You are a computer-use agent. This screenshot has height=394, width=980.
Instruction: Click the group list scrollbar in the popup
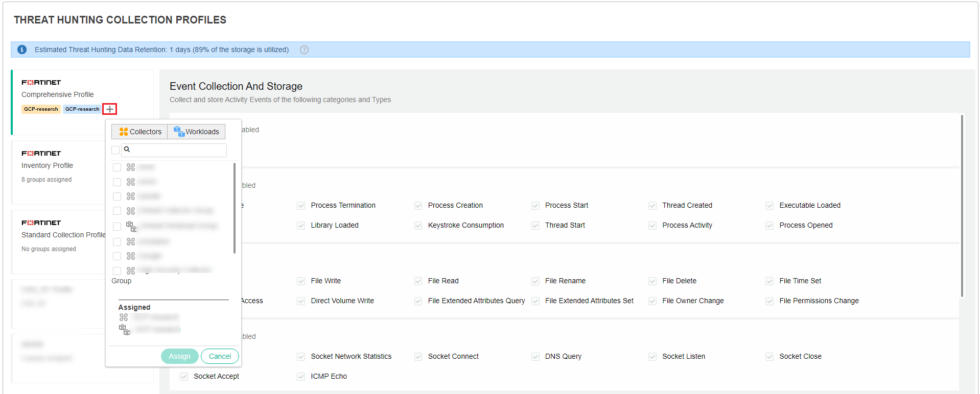235,208
